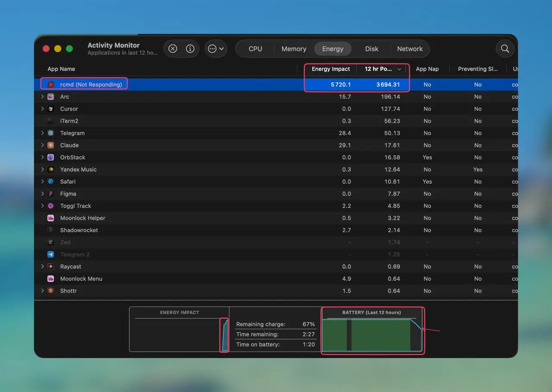Open the process info (i) toolbar icon
The height and width of the screenshot is (392, 552).
point(190,49)
